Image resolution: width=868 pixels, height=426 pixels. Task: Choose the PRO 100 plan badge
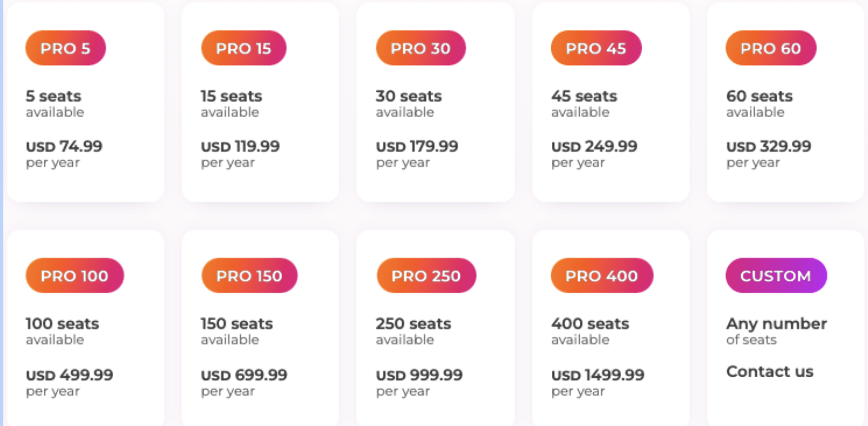75,276
